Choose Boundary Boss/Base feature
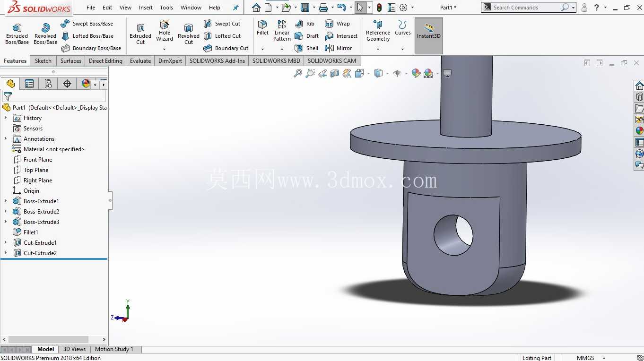644x361 pixels. coord(91,48)
